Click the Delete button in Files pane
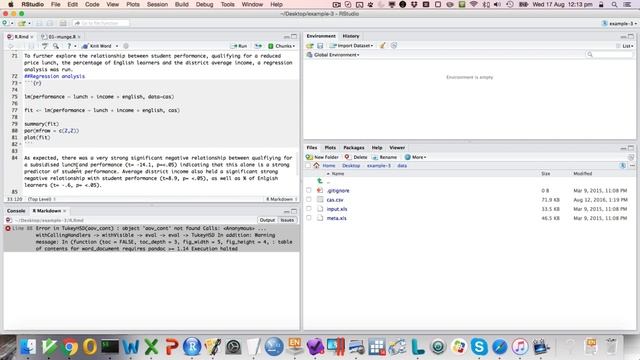 (356, 157)
